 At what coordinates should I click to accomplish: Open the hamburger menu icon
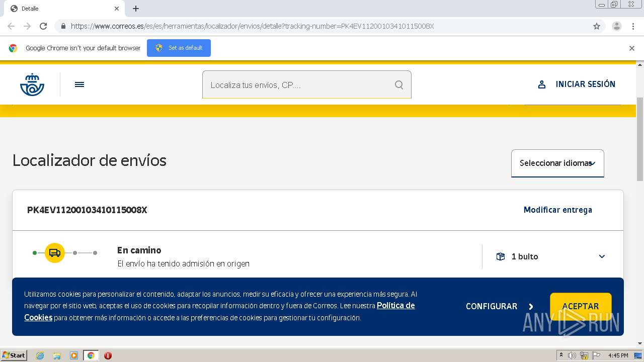[x=79, y=84]
